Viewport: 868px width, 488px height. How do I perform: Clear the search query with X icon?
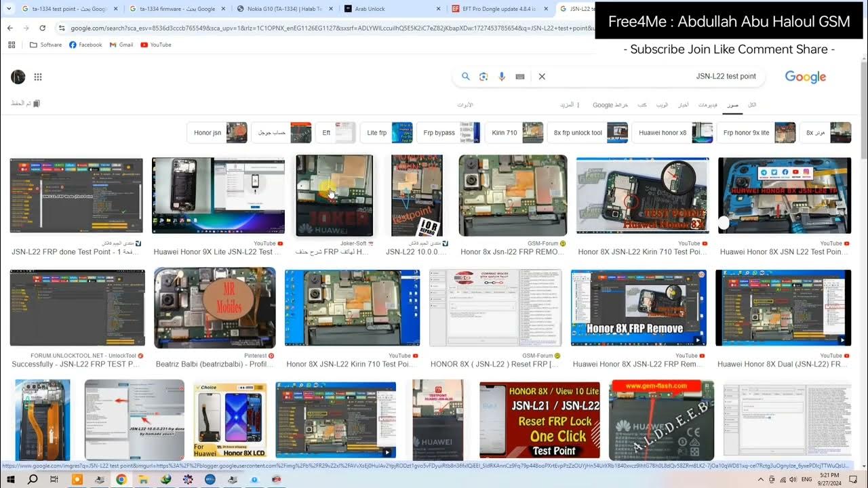[542, 77]
